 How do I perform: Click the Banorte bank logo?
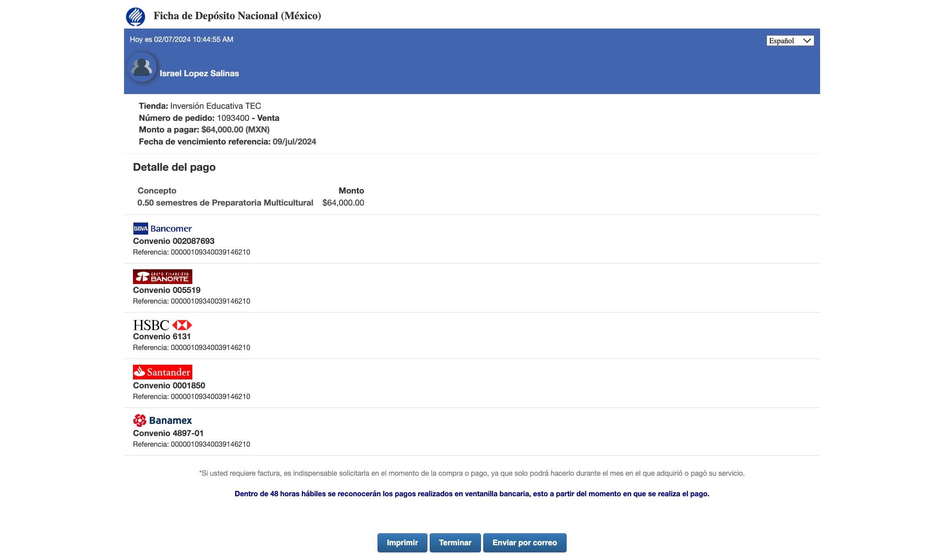pos(162,276)
